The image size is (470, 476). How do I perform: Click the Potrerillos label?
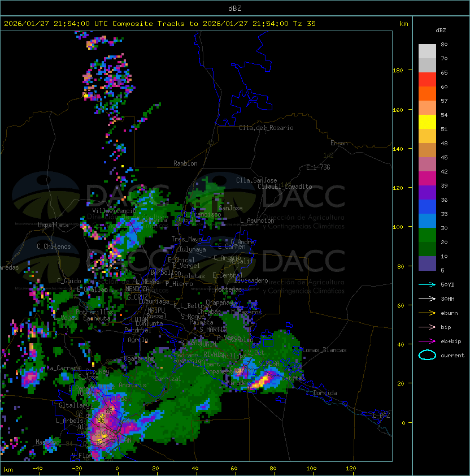[94, 312]
